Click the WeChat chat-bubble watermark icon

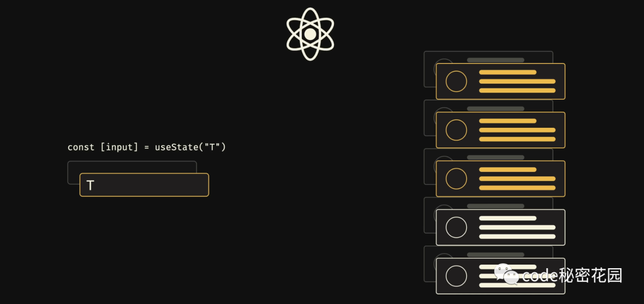click(x=506, y=274)
